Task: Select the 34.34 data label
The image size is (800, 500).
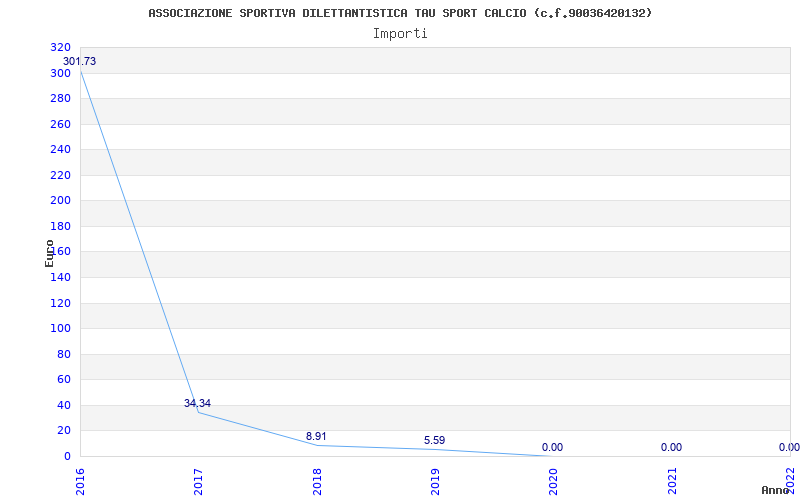Action: pyautogui.click(x=197, y=403)
